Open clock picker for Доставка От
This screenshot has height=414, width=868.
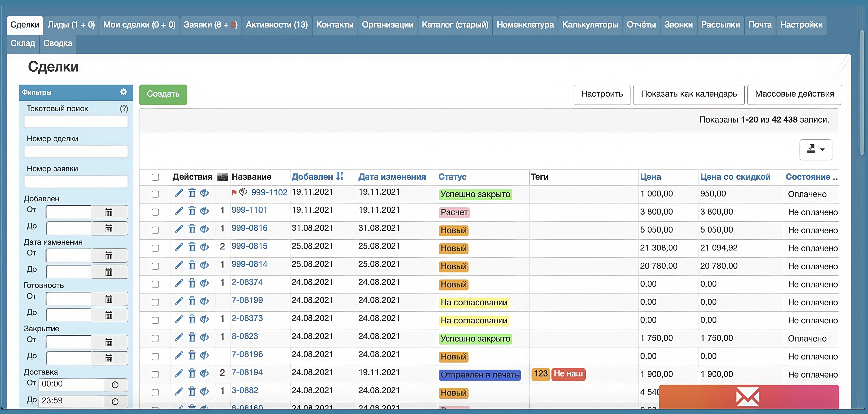(115, 385)
